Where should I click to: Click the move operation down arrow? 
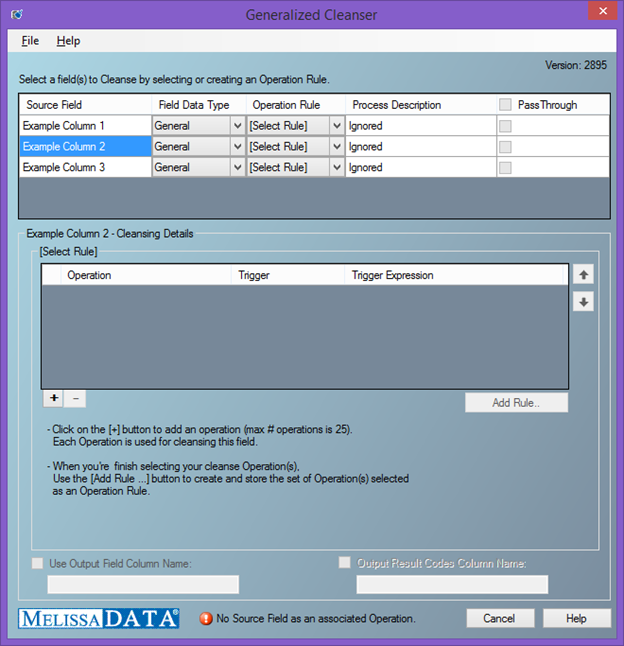tap(584, 301)
